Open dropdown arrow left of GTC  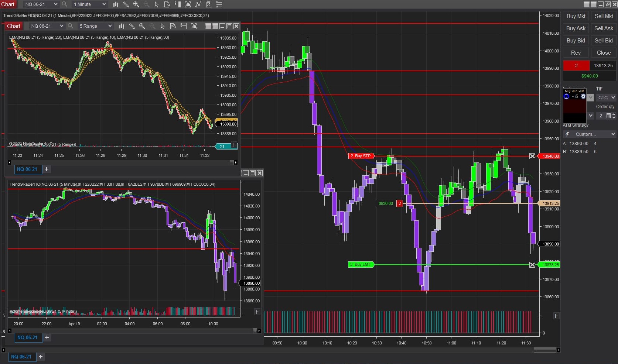pyautogui.click(x=590, y=97)
